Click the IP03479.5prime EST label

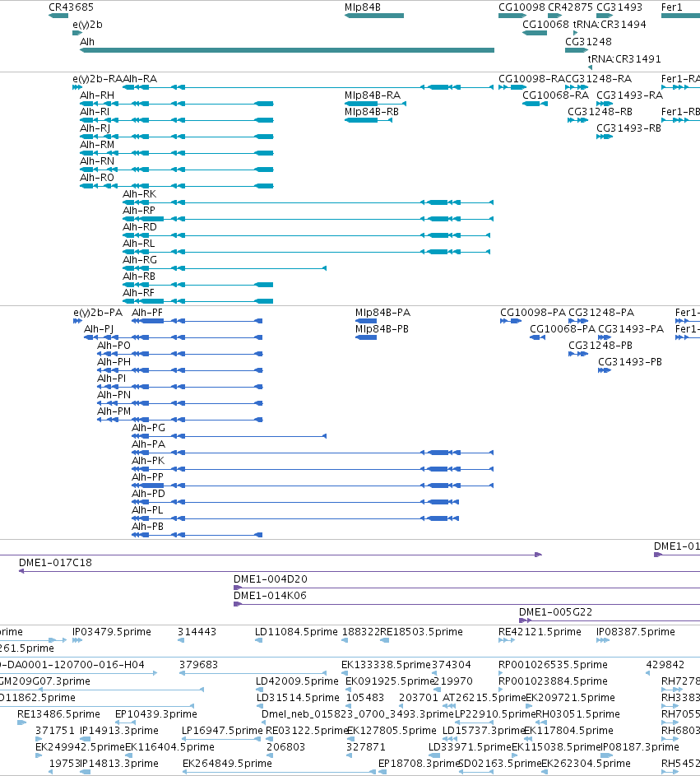112,632
